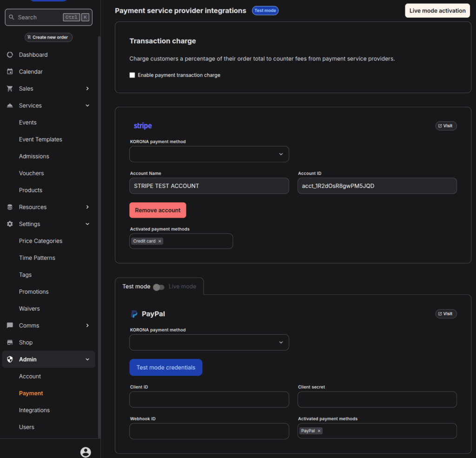
Task: Open Waivers settings
Action: pyautogui.click(x=29, y=309)
